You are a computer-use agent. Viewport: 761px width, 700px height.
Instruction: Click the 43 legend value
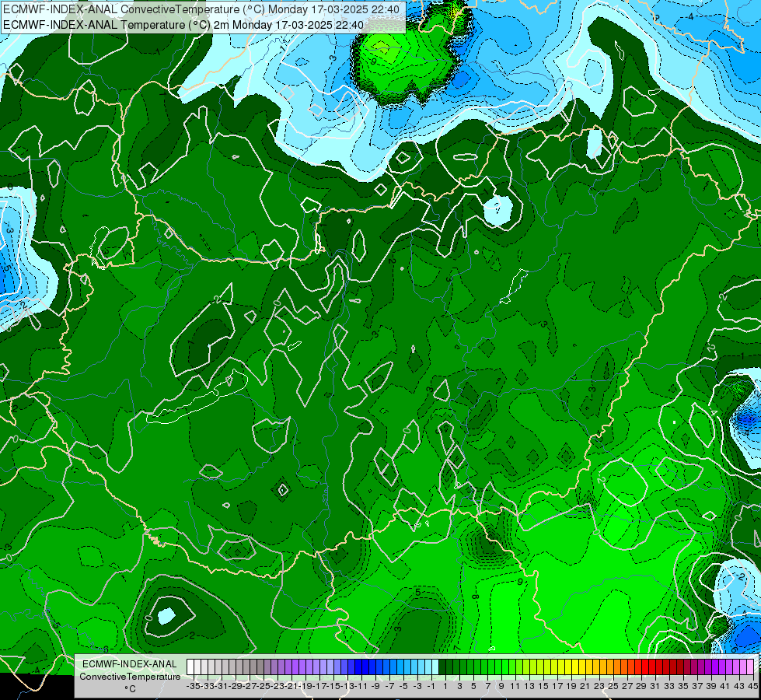pos(739,687)
